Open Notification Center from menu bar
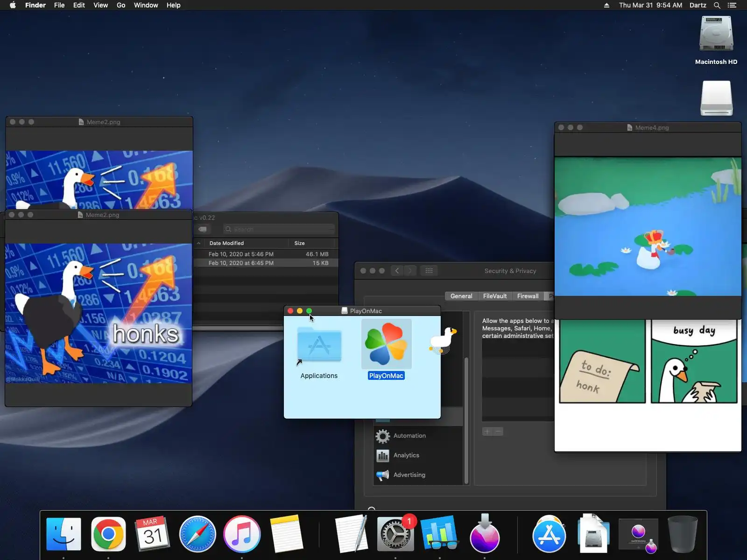Viewport: 747px width, 560px height. 732,5
